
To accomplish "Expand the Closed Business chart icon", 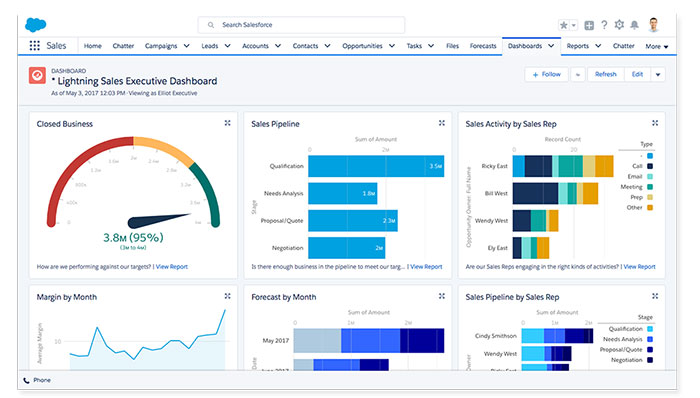I will (x=227, y=123).
